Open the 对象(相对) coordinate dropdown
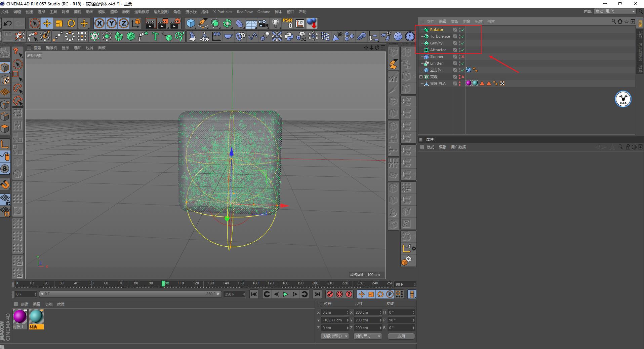The height and width of the screenshot is (349, 644). (335, 336)
